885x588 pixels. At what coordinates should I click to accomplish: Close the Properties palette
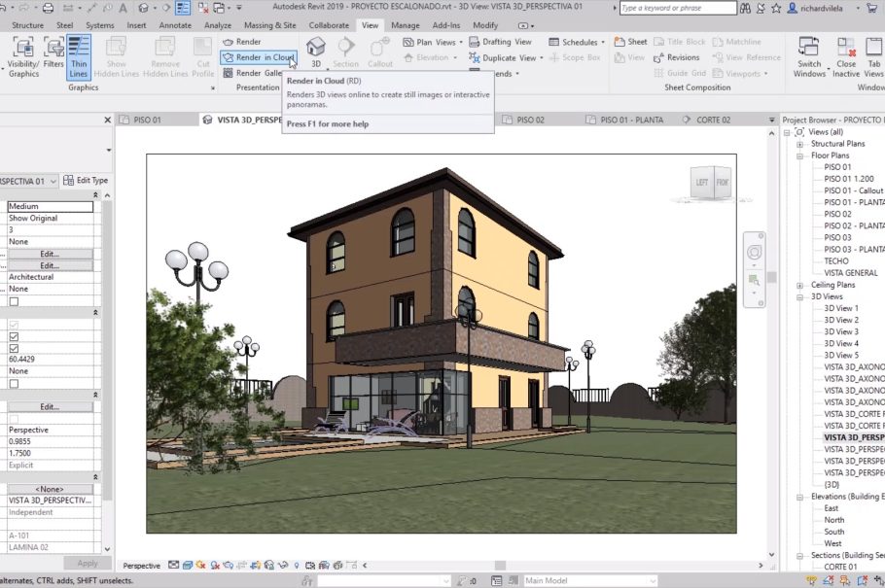click(x=108, y=120)
